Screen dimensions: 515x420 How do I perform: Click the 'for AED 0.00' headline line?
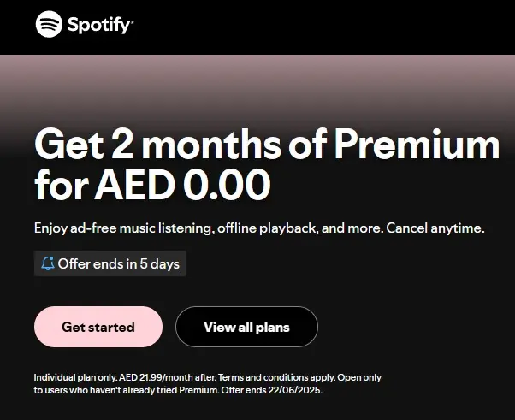click(153, 185)
